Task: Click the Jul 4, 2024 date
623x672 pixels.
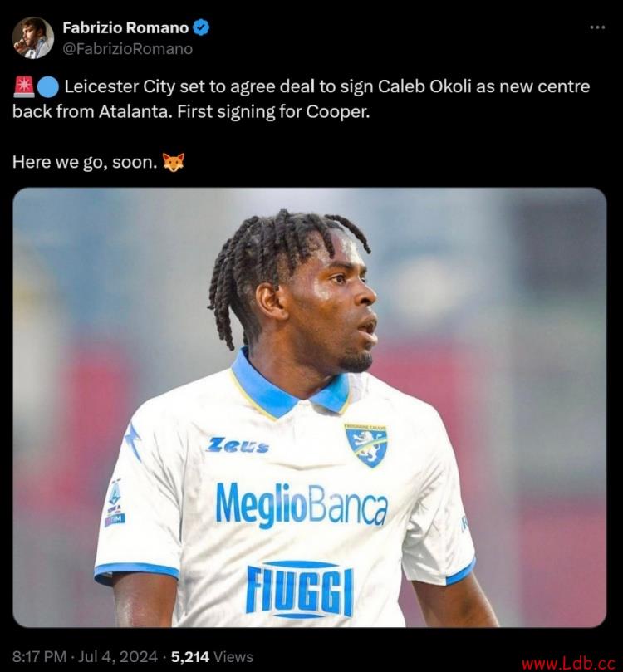Action: (118, 656)
